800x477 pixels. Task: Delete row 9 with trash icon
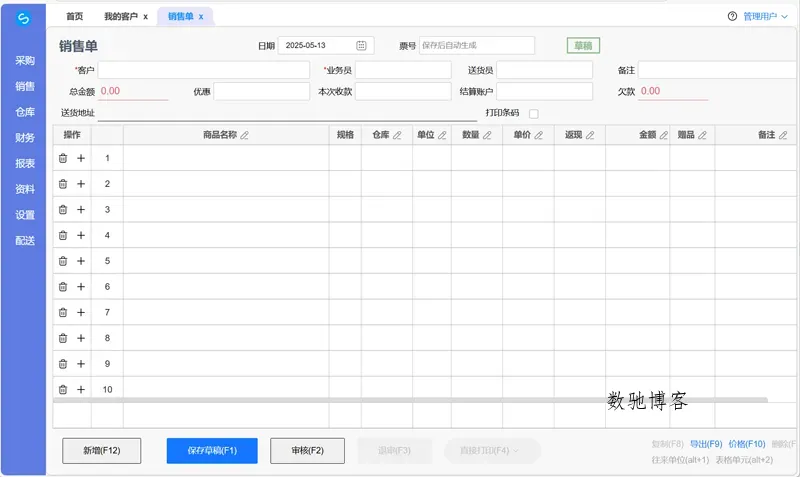(63, 364)
